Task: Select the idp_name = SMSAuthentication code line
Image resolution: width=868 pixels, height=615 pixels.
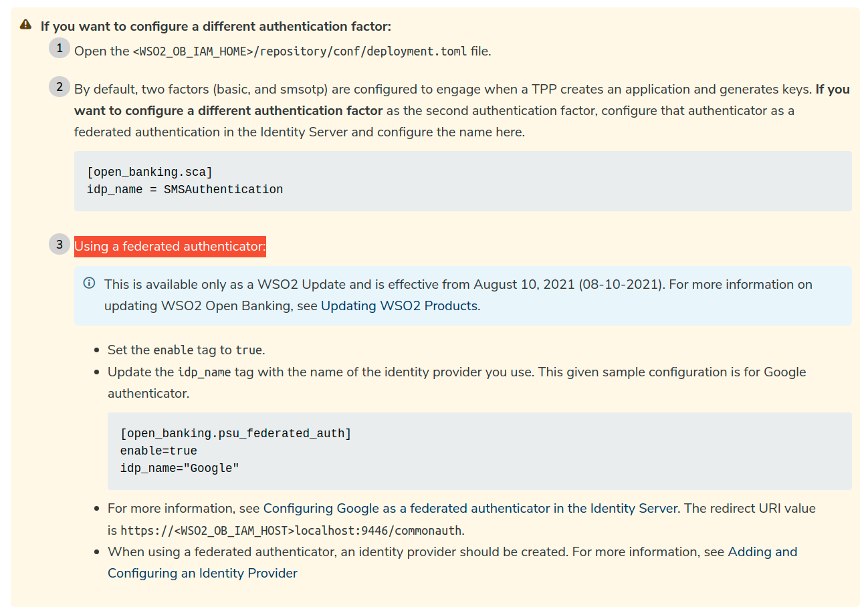Action: [x=184, y=189]
